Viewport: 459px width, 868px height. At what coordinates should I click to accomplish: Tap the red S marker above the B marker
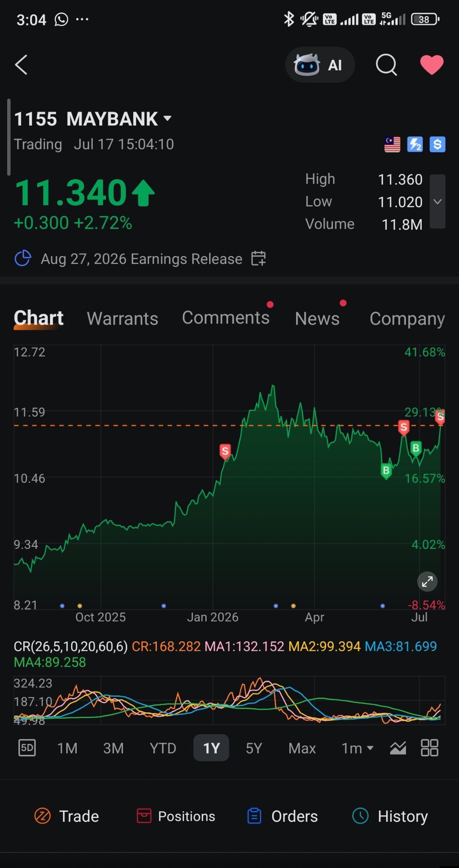404,428
